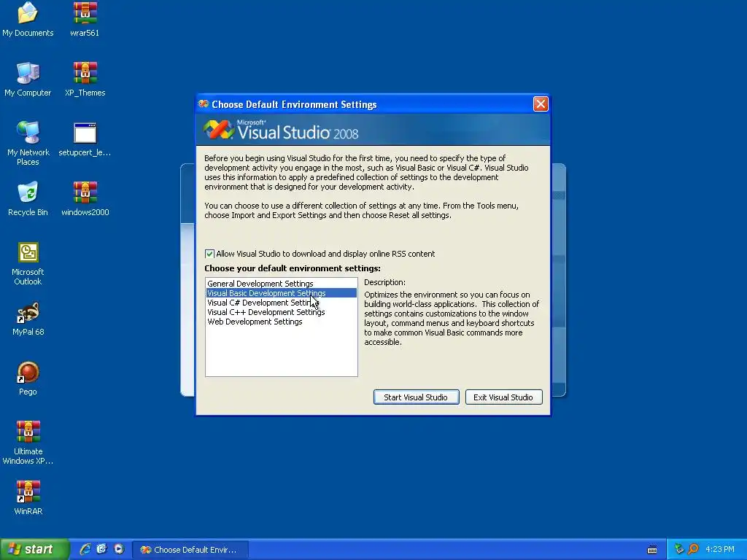The image size is (747, 560).
Task: Click Exit Visual Studio button
Action: click(x=503, y=397)
